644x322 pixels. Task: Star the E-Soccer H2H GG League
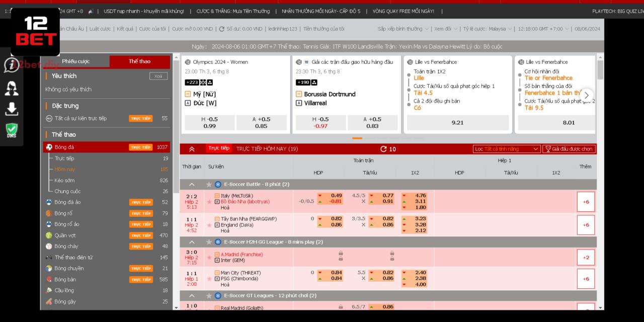[209, 242]
